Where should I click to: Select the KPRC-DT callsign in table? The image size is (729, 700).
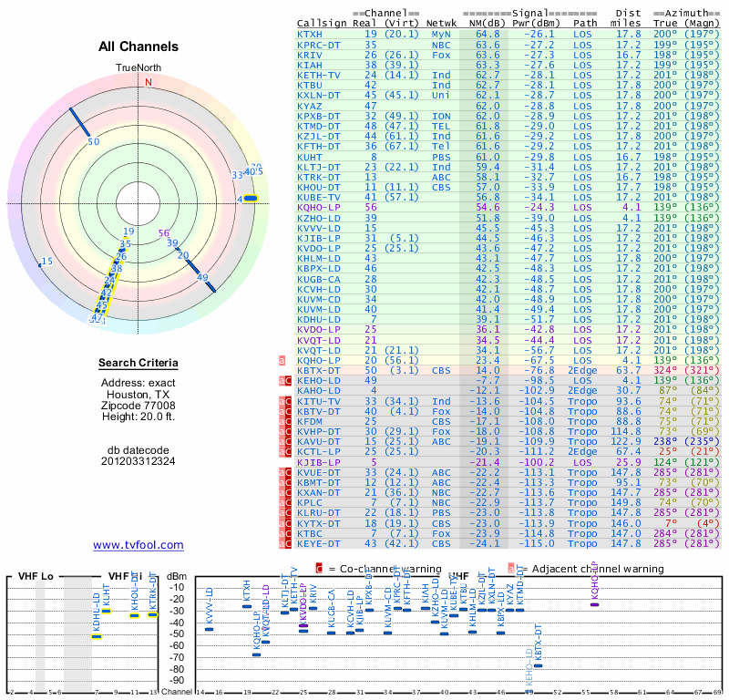click(x=319, y=45)
